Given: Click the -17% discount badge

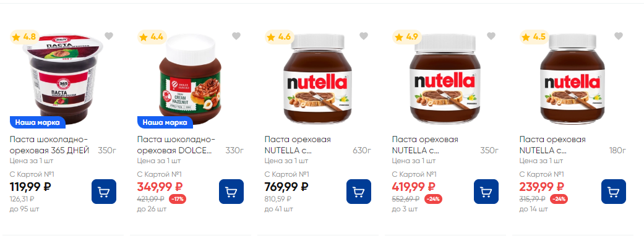Looking at the screenshot, I should pyautogui.click(x=178, y=199).
